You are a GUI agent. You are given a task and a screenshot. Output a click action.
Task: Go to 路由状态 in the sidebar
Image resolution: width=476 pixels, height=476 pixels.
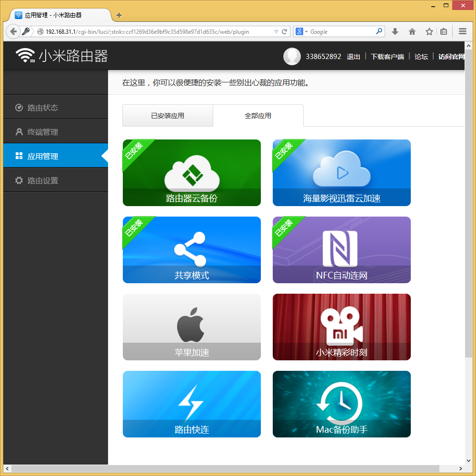tap(56, 108)
